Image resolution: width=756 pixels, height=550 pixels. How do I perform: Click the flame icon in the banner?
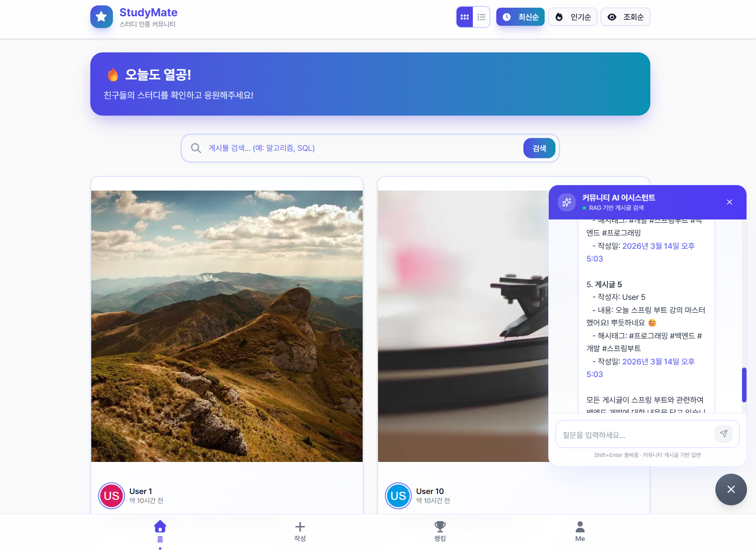pyautogui.click(x=113, y=75)
